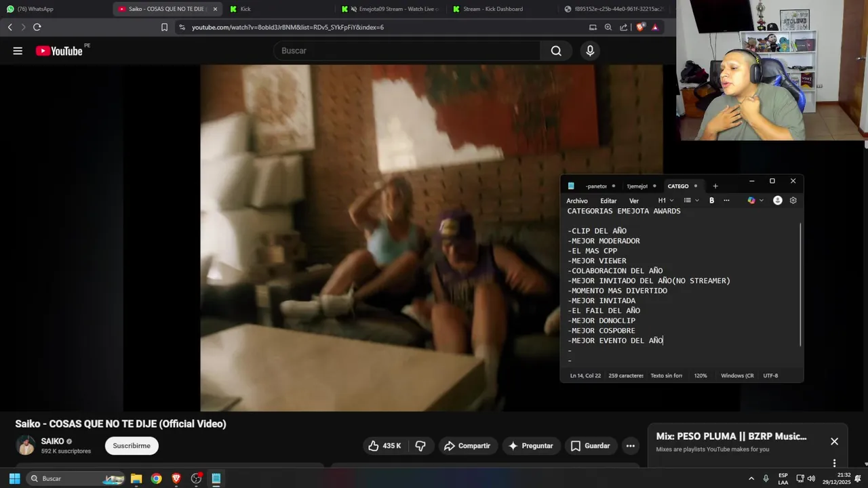Like the video with thumbs up
Image resolution: width=868 pixels, height=488 pixels.
(x=384, y=445)
